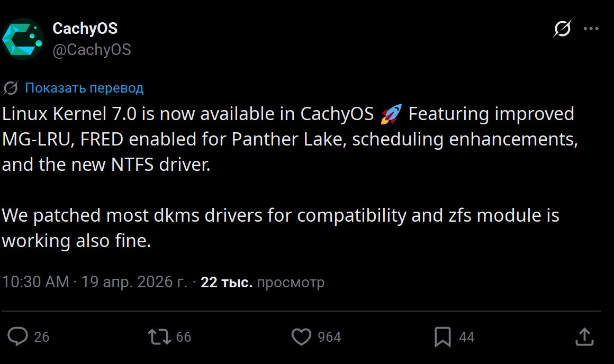Like the post with heart icon

click(302, 336)
